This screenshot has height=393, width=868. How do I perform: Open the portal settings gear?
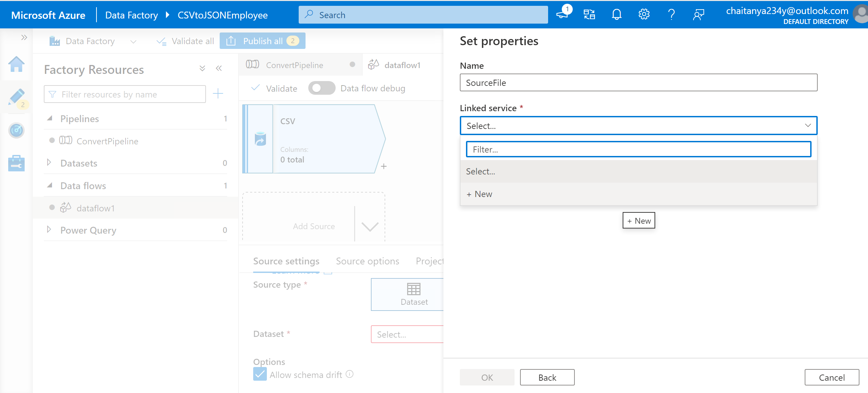[644, 14]
